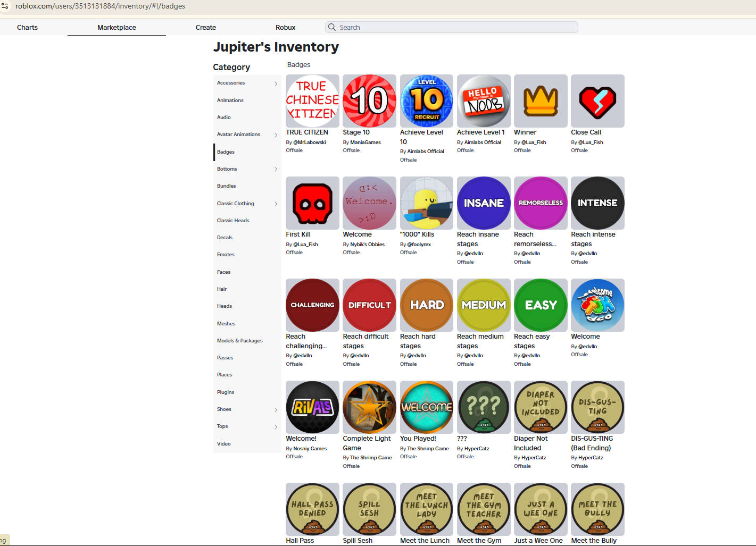Switch to the Create tab

tap(206, 27)
